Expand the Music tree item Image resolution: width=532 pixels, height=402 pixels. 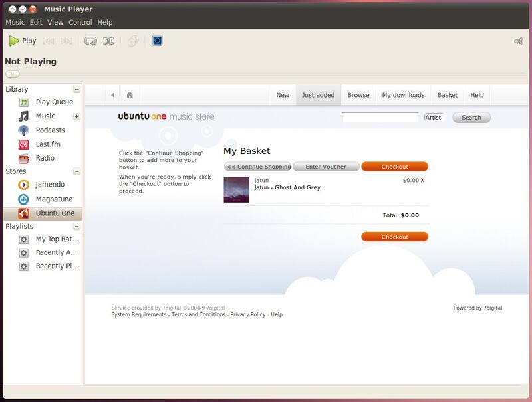(76, 116)
